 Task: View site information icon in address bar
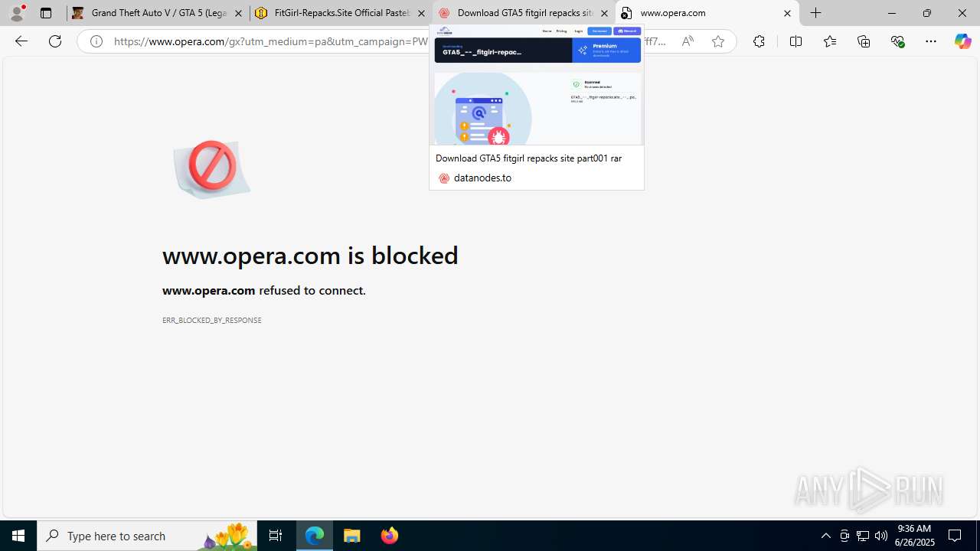click(96, 41)
